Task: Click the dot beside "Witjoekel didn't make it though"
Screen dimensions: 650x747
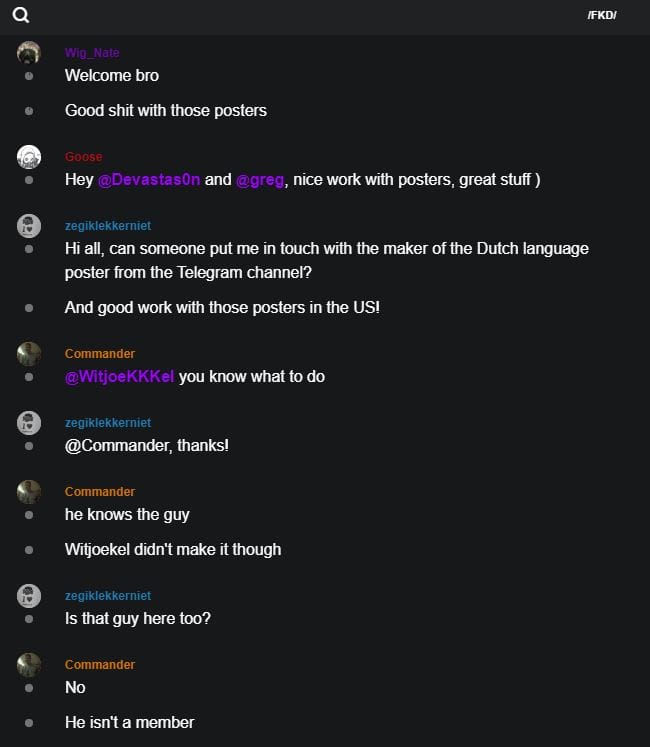Action: coord(29,549)
